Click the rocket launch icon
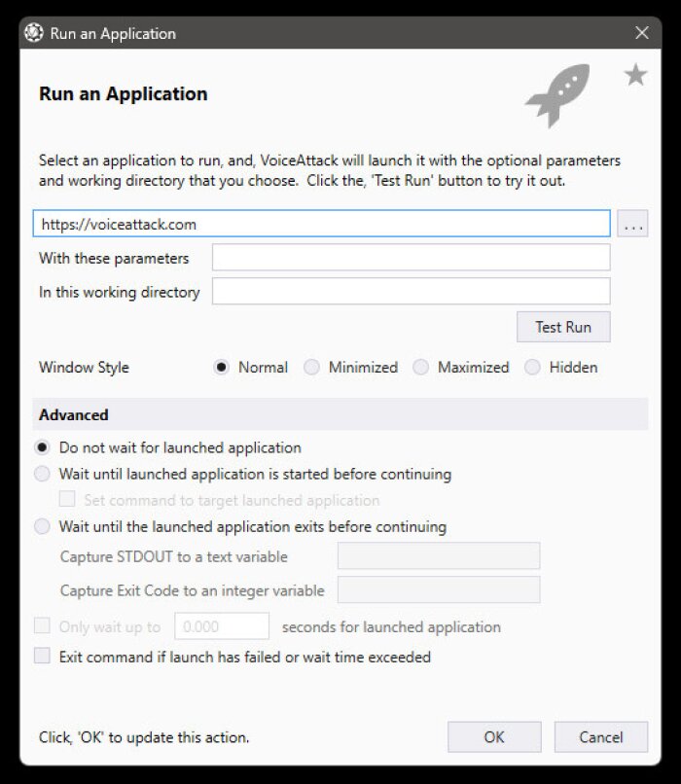Image resolution: width=681 pixels, height=784 pixels. (557, 95)
